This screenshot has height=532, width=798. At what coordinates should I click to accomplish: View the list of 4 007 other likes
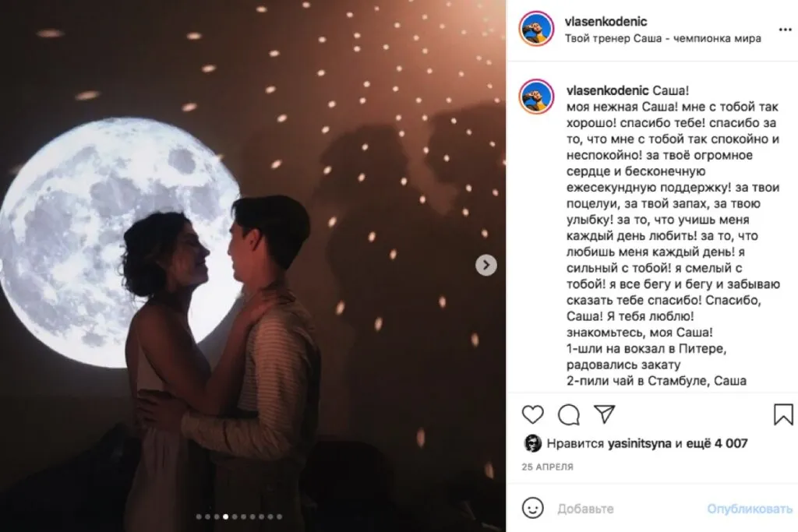(x=717, y=443)
